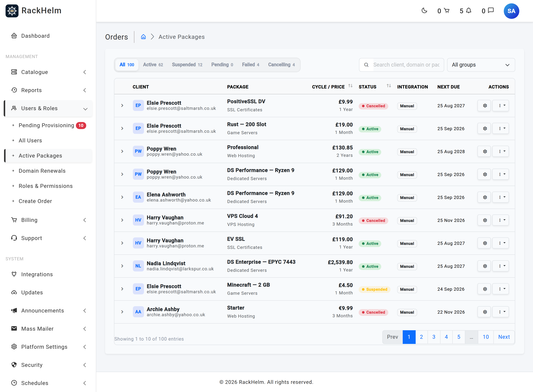Image resolution: width=533 pixels, height=392 pixels.
Task: Go to home via breadcrumb icon
Action: pos(143,37)
